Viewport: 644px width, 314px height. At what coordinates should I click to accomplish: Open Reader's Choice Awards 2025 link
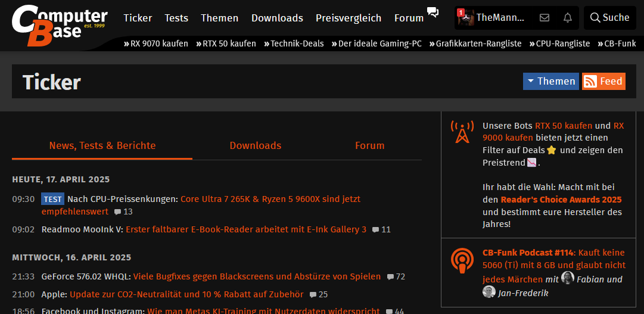click(561, 200)
